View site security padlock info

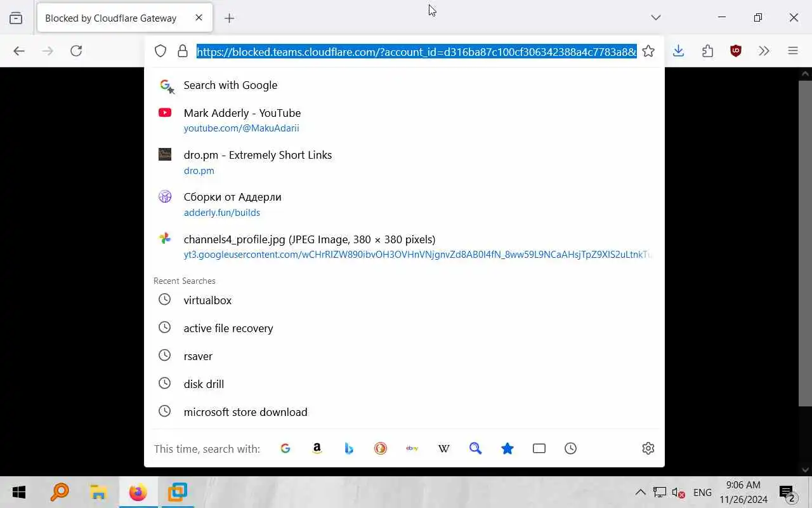tap(183, 51)
